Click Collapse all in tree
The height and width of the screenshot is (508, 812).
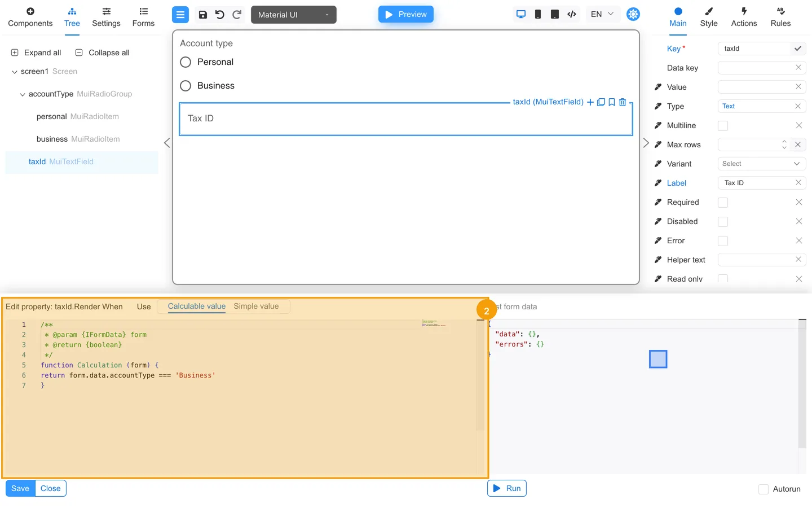click(x=103, y=52)
